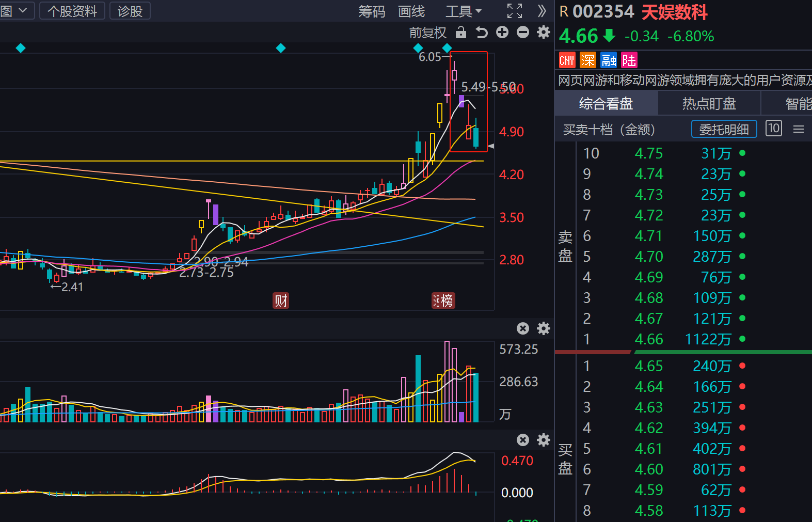Open the 工具 tools dropdown
Viewport: 812px width, 522px height.
464,11
